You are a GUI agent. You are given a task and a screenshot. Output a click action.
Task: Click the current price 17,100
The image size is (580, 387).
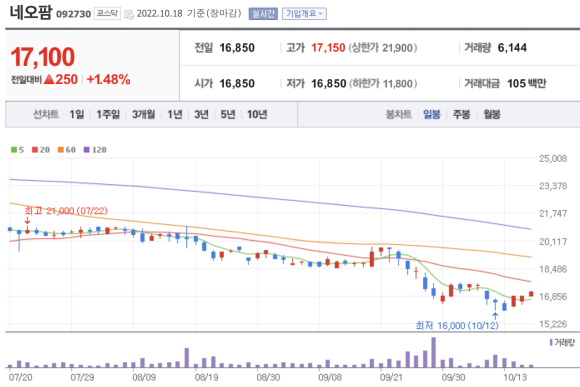click(x=43, y=57)
